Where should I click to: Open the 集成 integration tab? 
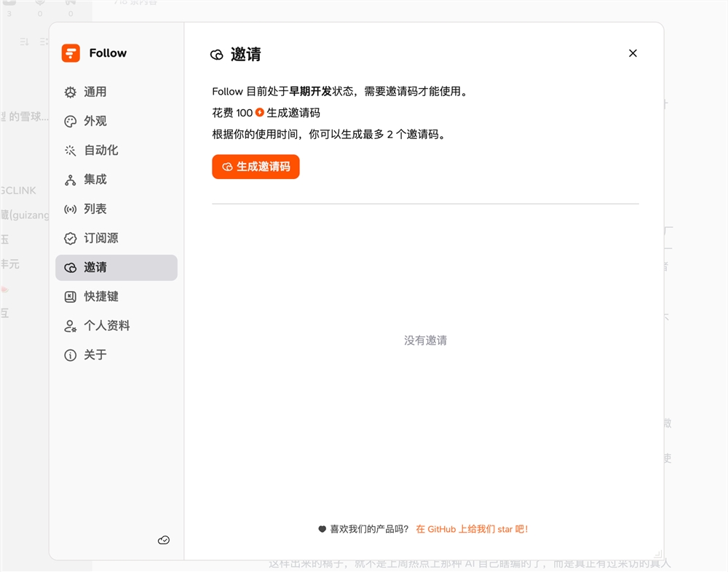[x=116, y=180]
